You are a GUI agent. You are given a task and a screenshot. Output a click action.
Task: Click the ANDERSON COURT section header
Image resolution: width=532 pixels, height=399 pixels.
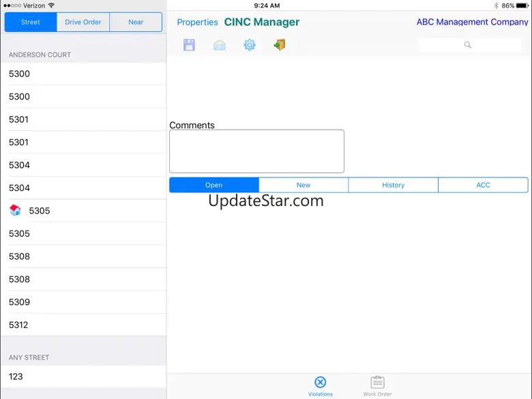tap(40, 55)
